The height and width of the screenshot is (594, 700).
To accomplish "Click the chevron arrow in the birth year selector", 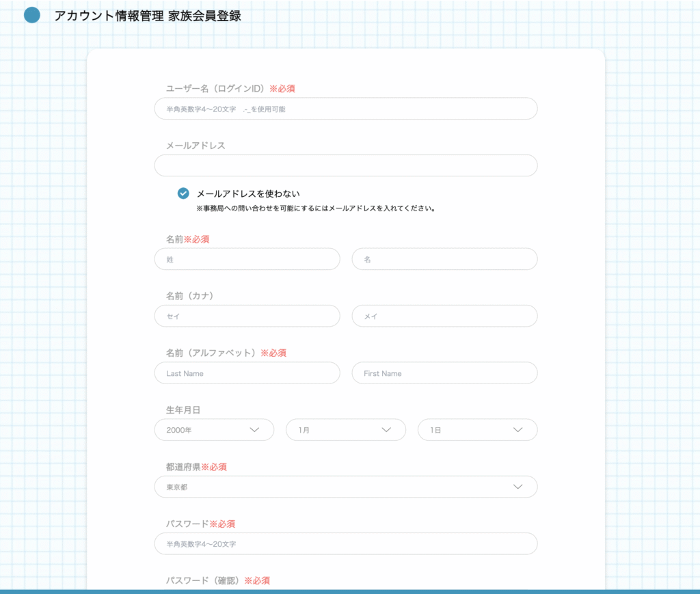I will 255,430.
